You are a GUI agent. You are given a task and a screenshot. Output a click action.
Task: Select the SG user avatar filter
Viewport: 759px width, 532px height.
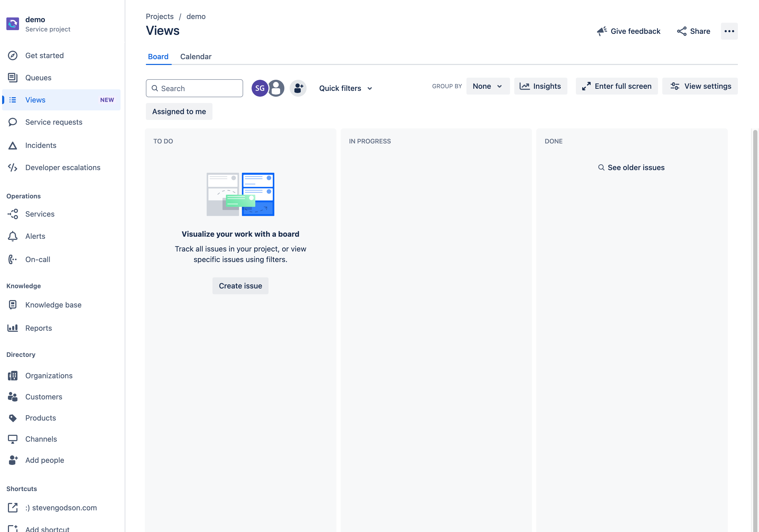[260, 88]
